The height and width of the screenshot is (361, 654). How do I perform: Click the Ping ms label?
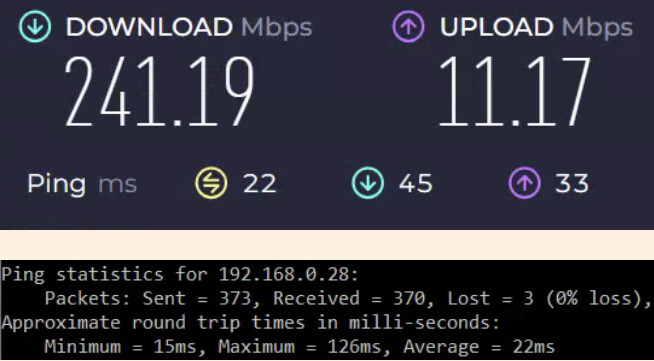coord(82,184)
